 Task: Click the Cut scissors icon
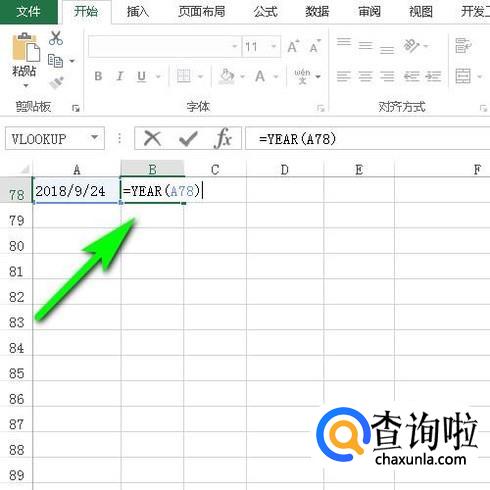[55, 38]
